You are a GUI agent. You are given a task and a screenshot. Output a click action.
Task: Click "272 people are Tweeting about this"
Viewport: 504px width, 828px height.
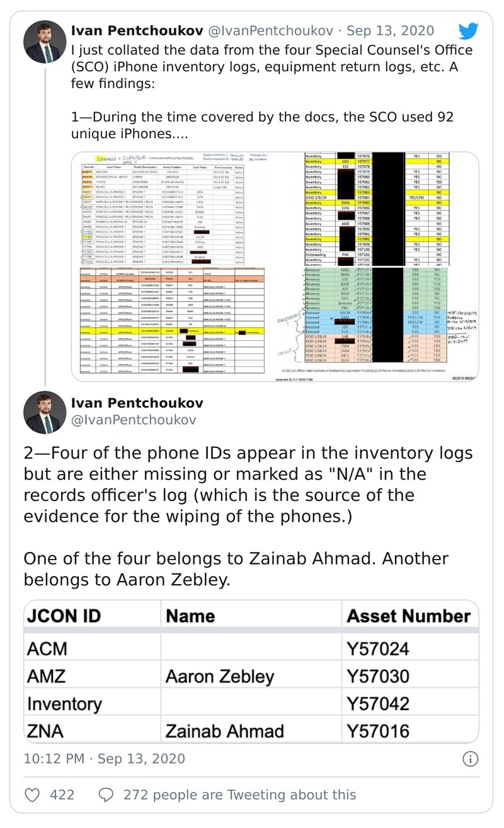click(x=240, y=795)
